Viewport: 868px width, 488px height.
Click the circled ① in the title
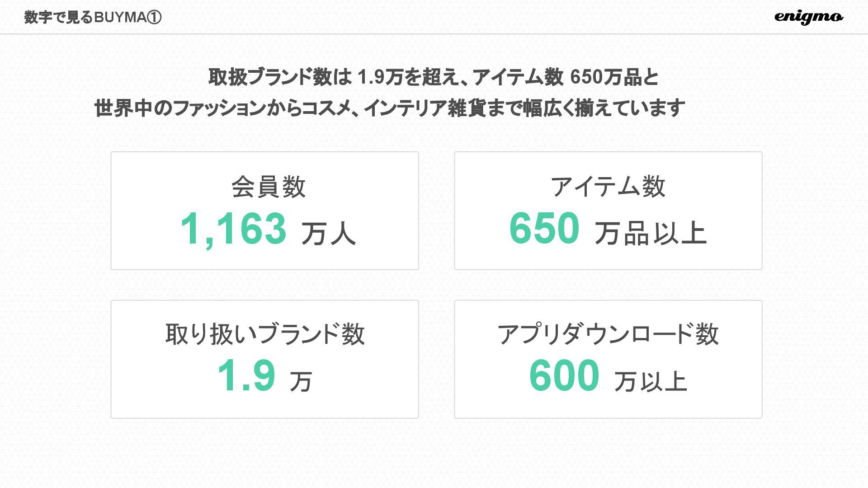point(154,18)
